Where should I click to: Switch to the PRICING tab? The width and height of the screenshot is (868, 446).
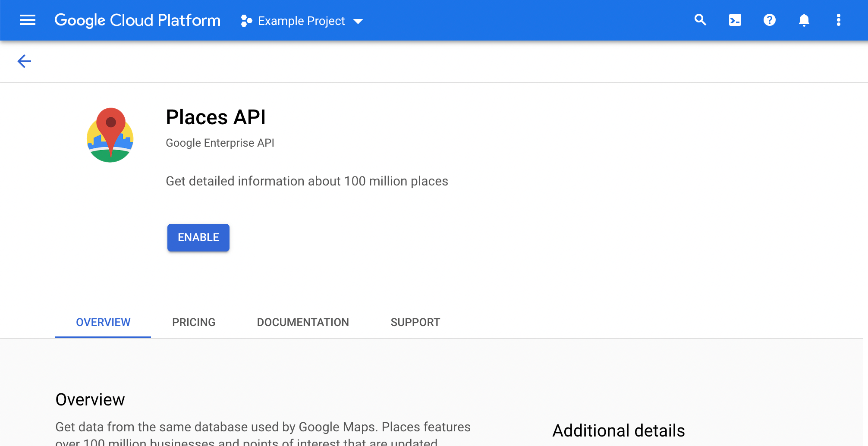(194, 322)
